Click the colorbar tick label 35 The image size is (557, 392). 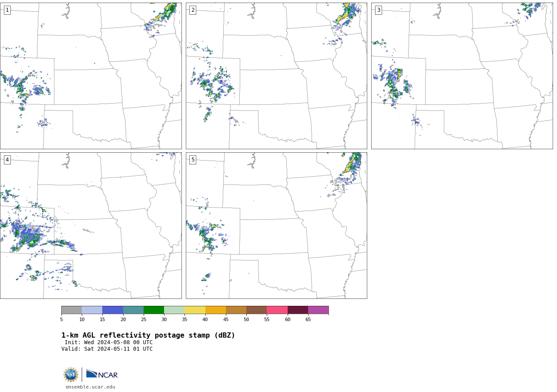(185, 320)
